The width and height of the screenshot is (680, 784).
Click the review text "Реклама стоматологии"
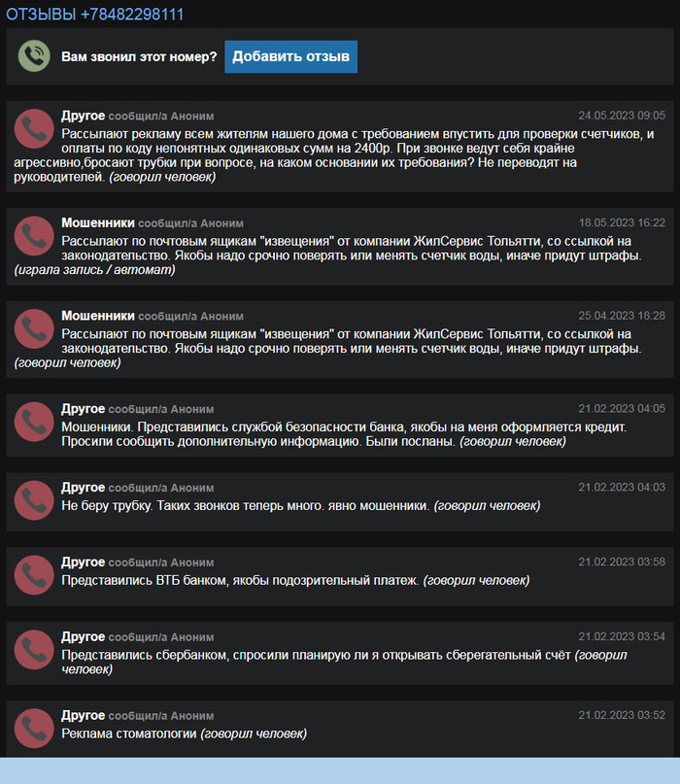129,733
